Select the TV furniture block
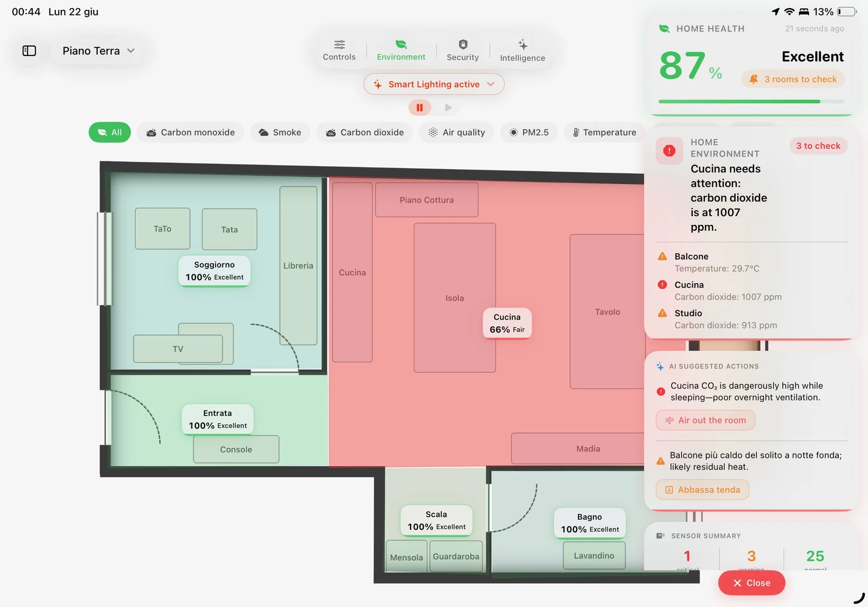The image size is (868, 607). coord(178,349)
